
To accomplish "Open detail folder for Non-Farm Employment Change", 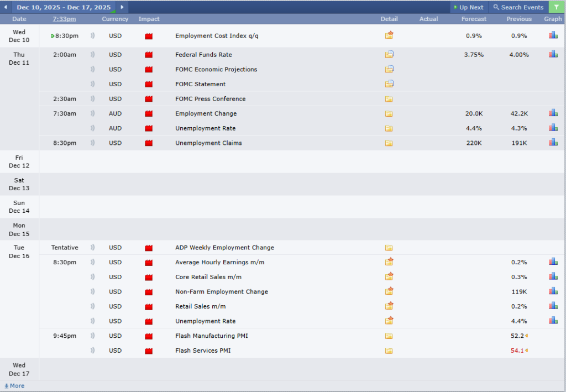I will (389, 291).
